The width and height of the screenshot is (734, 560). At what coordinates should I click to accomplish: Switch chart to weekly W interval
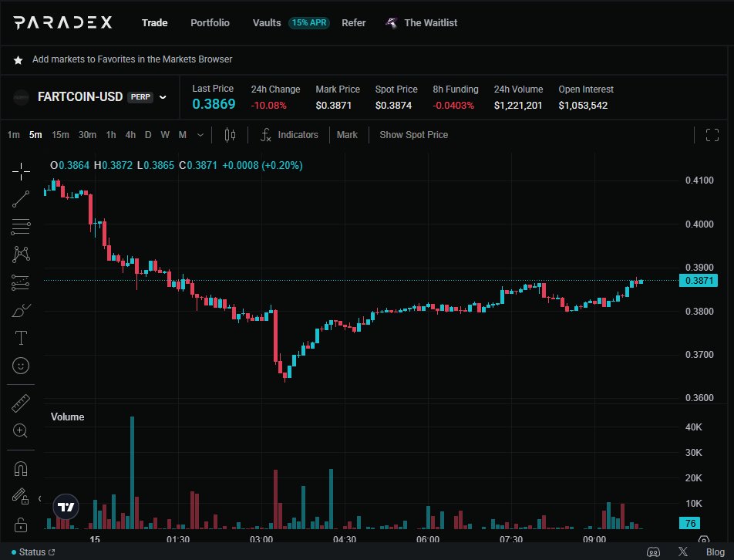(165, 135)
